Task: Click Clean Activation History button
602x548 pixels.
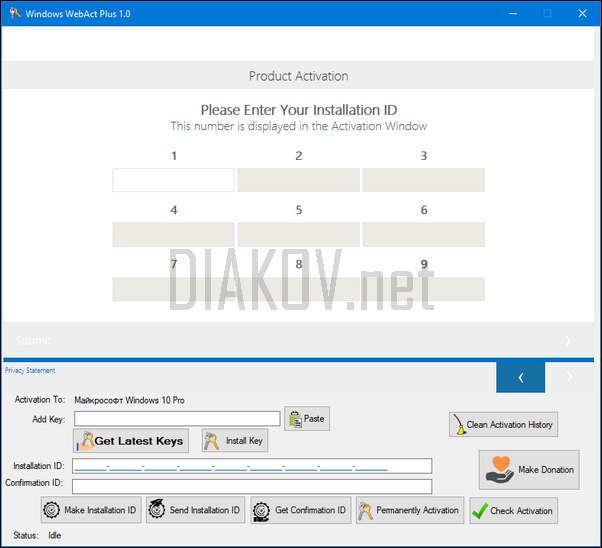Action: [x=503, y=424]
